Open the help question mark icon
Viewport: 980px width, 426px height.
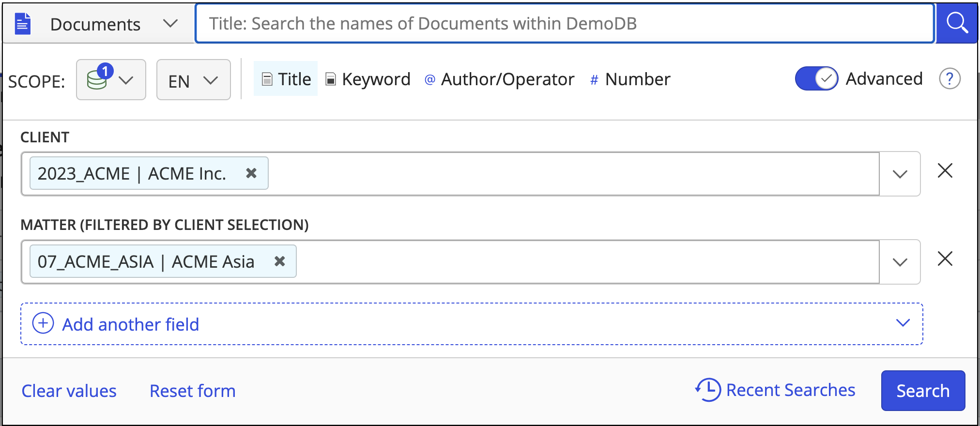(949, 79)
